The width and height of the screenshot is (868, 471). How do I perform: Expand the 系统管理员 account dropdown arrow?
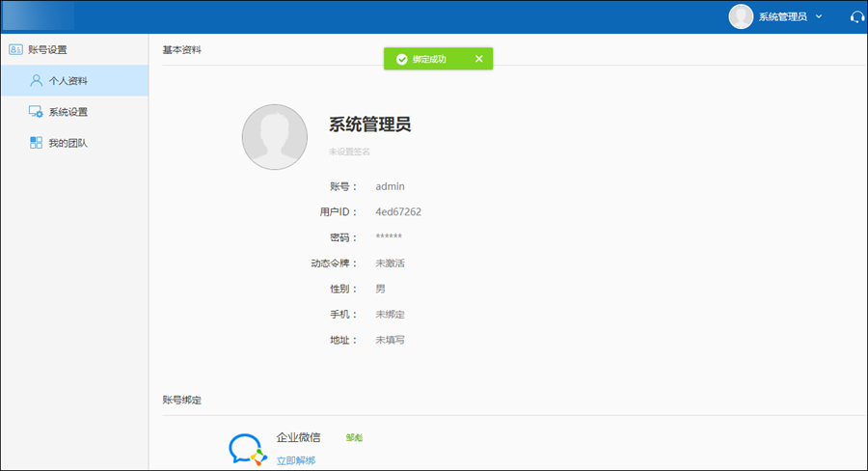(x=819, y=16)
